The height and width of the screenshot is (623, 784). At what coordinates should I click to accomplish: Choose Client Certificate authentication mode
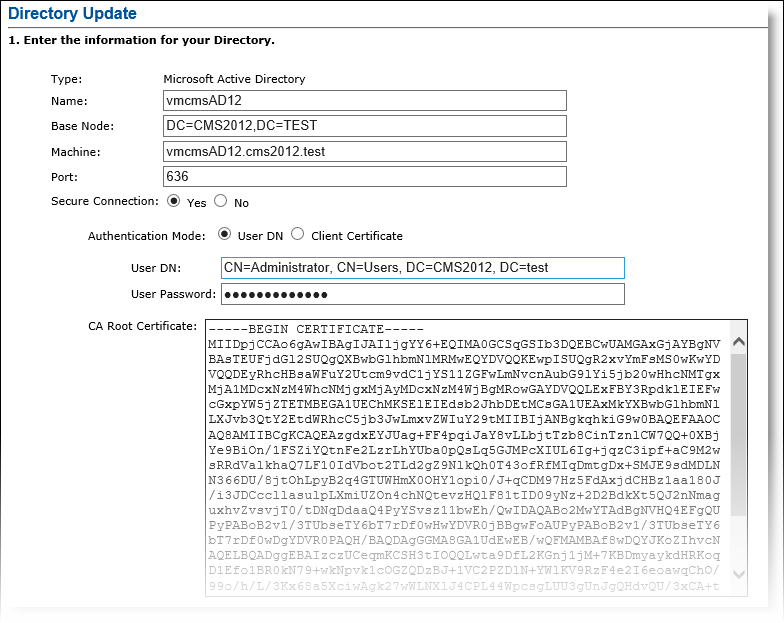pyautogui.click(x=297, y=235)
